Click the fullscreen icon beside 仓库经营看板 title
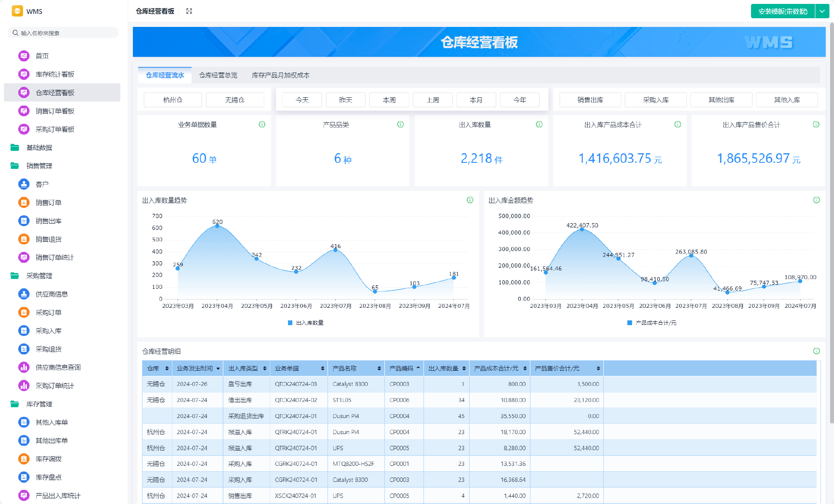Screen dimensions: 834x504 189,11
